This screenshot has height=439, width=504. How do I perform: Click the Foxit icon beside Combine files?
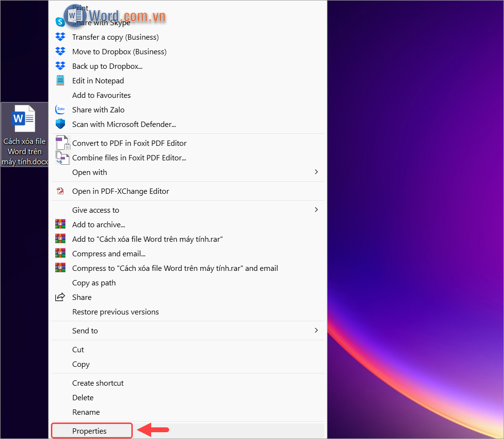(63, 157)
